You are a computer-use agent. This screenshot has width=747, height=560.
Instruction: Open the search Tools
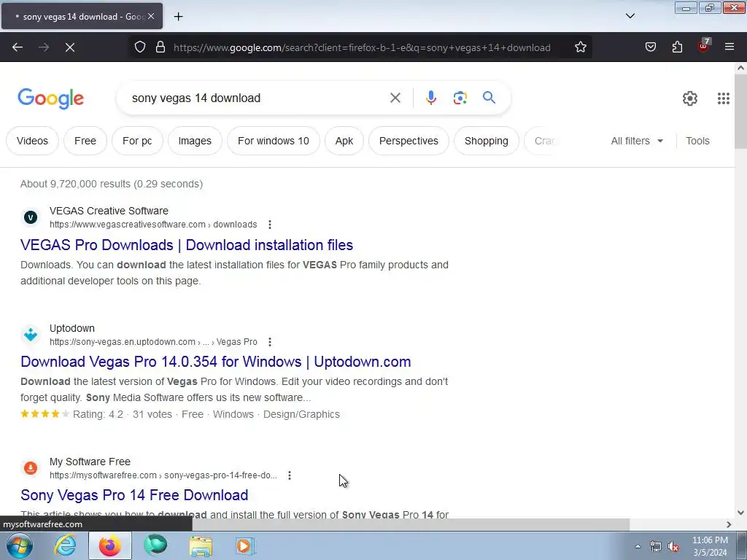click(x=697, y=141)
